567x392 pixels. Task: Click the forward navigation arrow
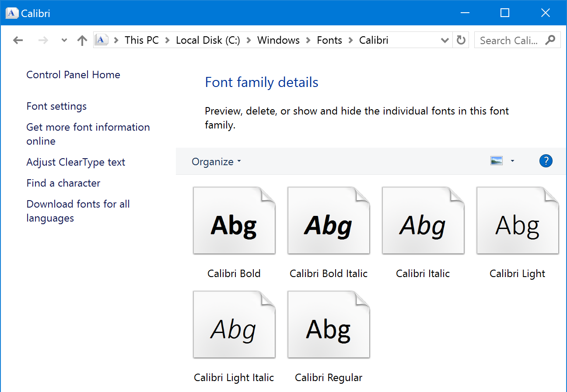pyautogui.click(x=43, y=40)
